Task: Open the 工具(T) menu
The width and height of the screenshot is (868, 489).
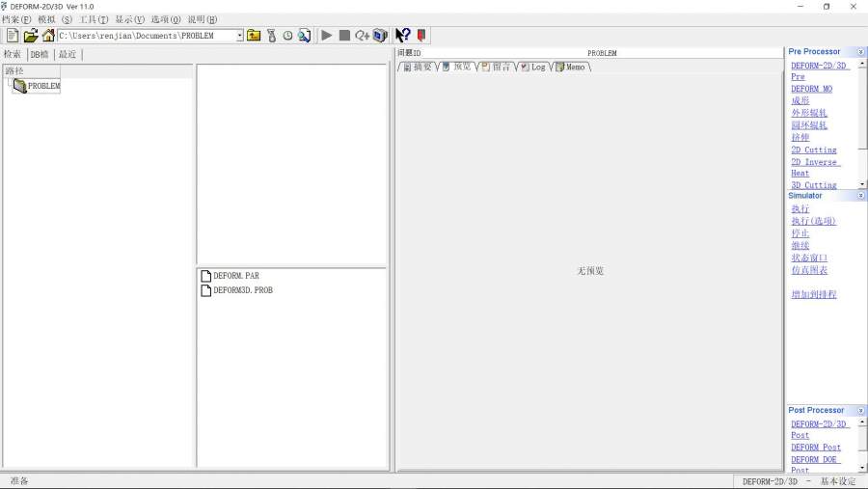Action: (94, 19)
